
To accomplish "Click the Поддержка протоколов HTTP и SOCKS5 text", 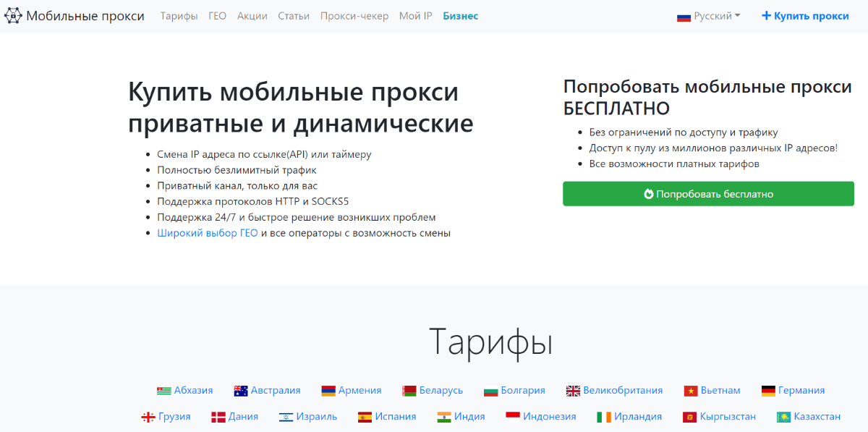I will point(253,201).
